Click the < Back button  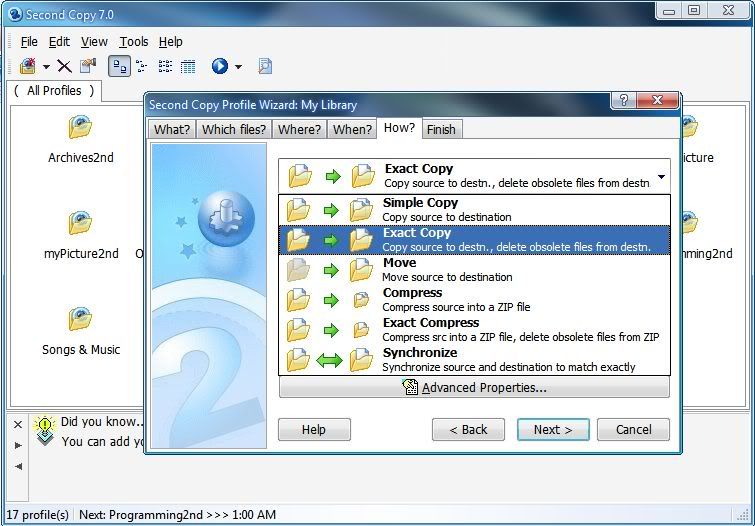pyautogui.click(x=468, y=430)
